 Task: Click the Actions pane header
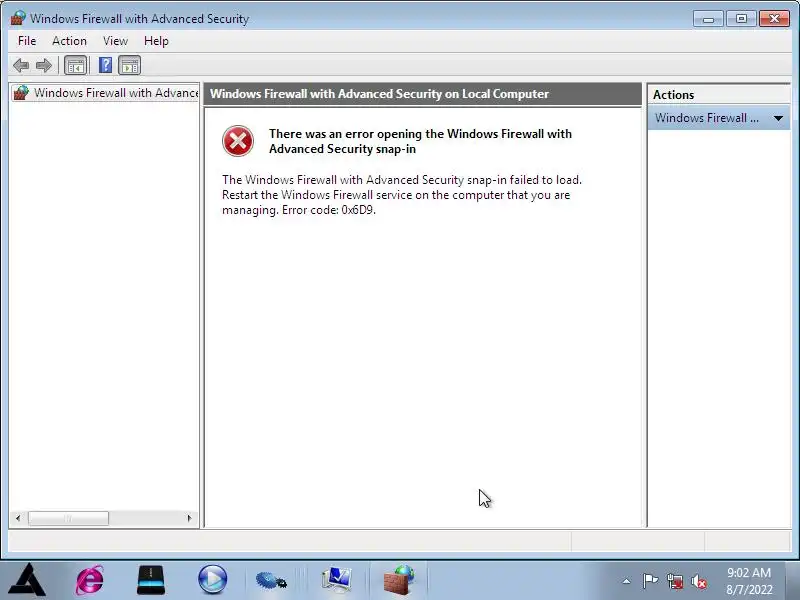(x=718, y=94)
